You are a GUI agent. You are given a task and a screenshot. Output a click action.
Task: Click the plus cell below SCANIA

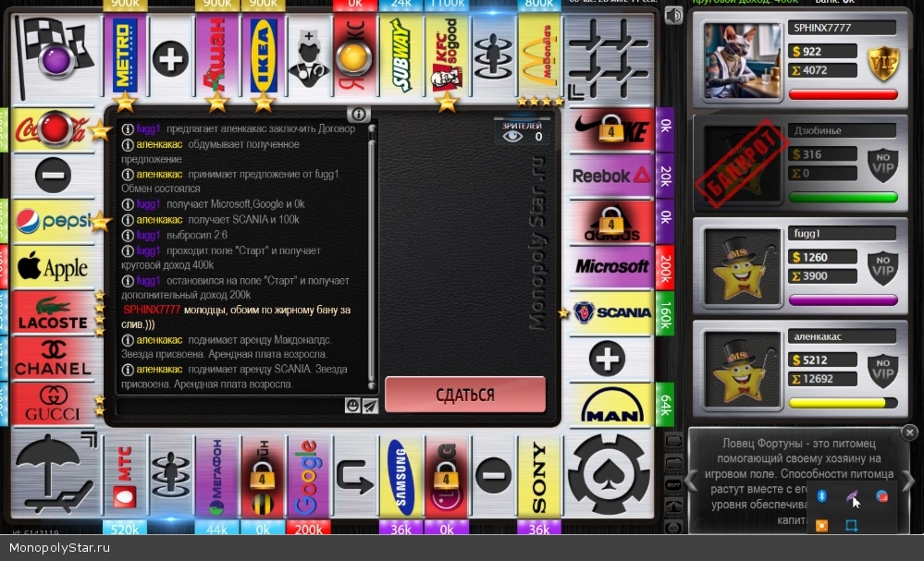608,359
